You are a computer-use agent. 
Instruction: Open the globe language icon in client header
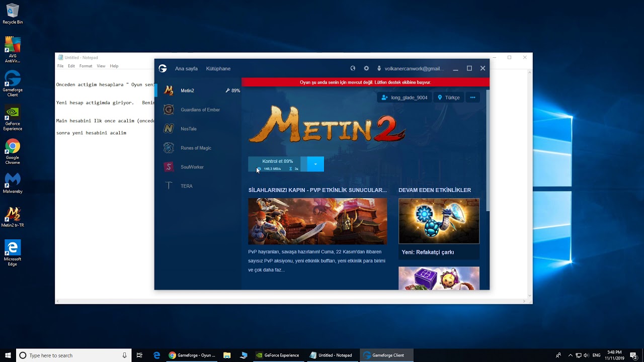coord(353,68)
